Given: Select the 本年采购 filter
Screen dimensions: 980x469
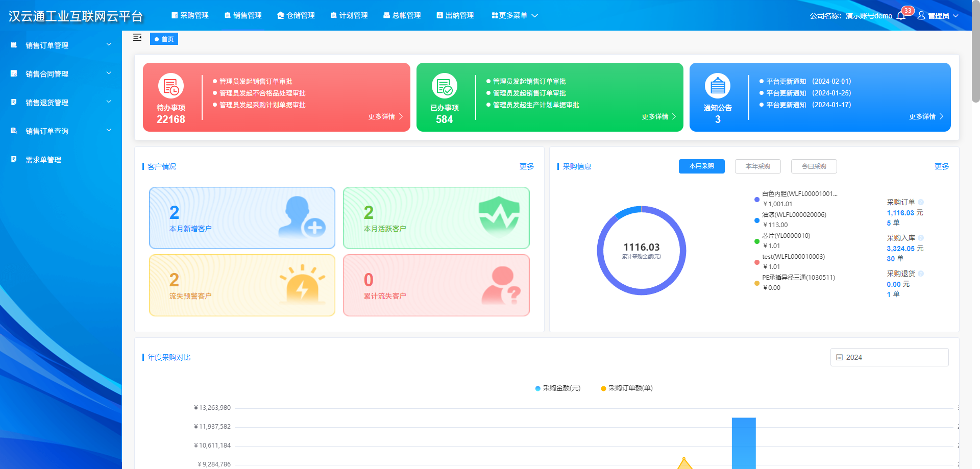Looking at the screenshot, I should tap(757, 166).
